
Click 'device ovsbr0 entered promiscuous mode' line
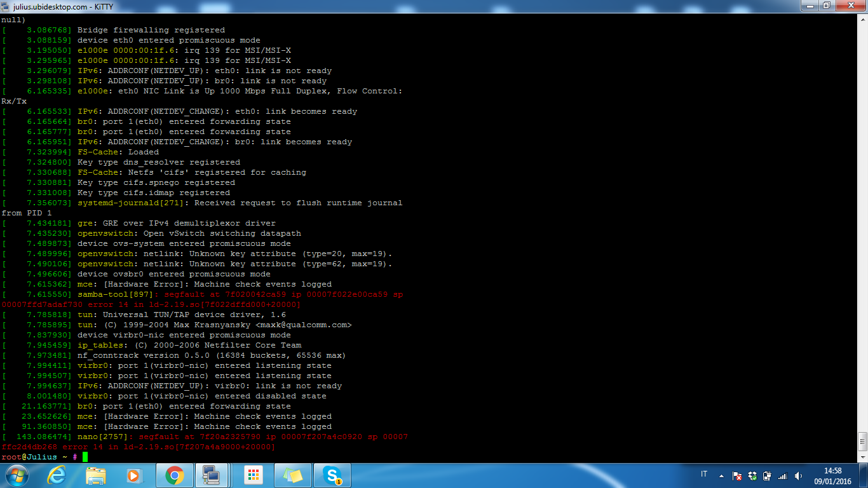136,274
